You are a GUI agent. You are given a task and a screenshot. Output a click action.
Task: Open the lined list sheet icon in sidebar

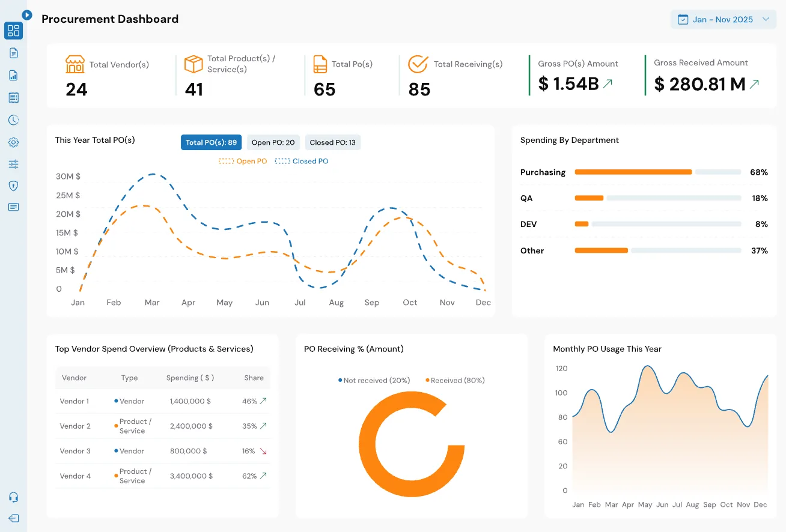[13, 97]
